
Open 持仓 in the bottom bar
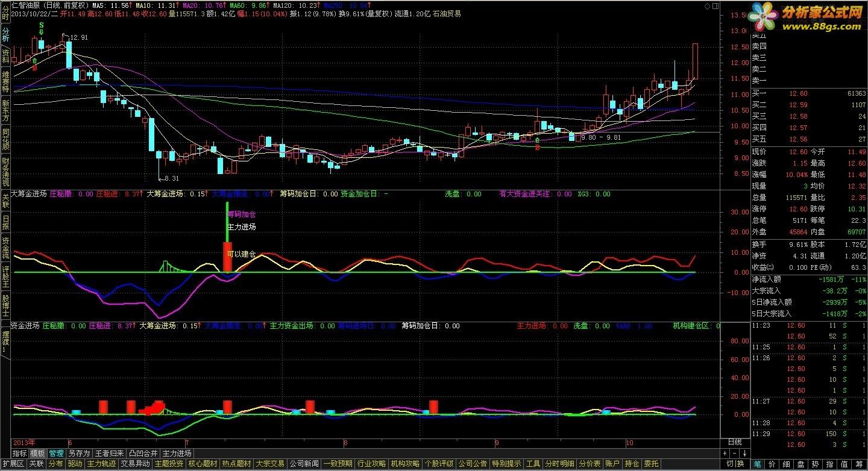(x=632, y=464)
